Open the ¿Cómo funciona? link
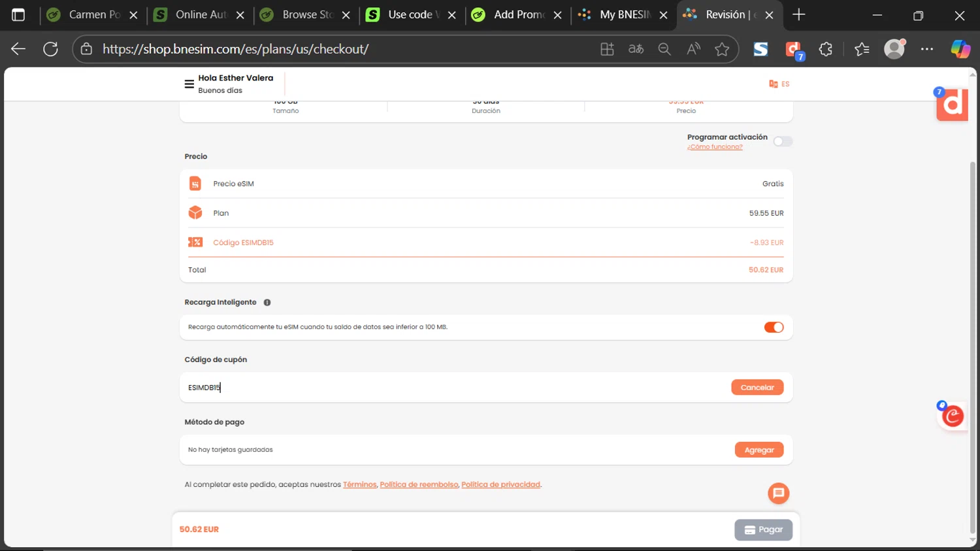980x551 pixels. [x=715, y=147]
